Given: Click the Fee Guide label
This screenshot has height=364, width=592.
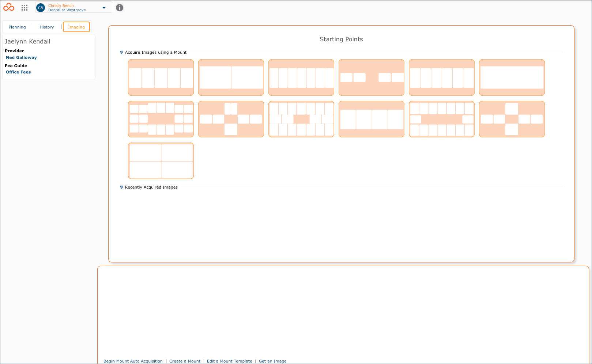Looking at the screenshot, I should point(16,66).
